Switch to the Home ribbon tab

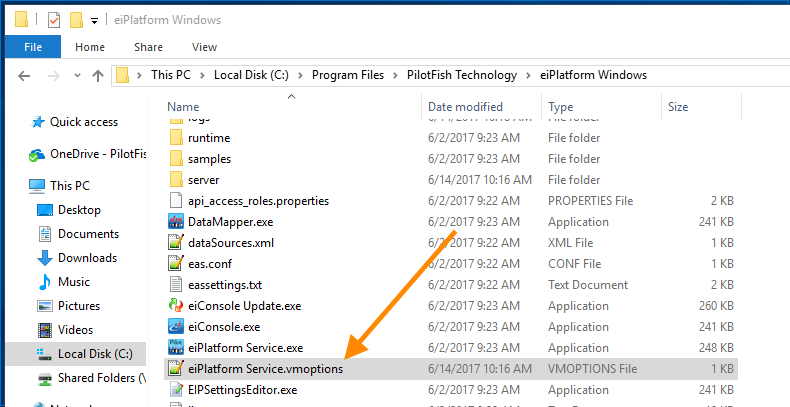[x=90, y=47]
